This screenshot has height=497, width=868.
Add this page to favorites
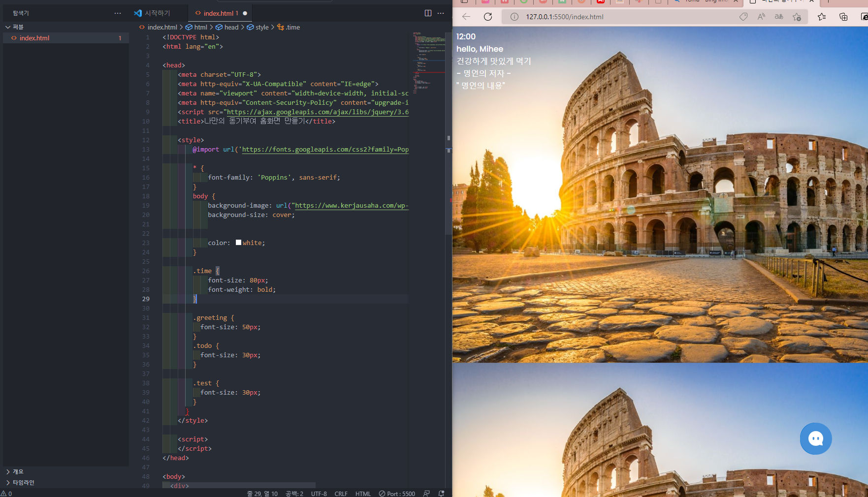click(797, 17)
